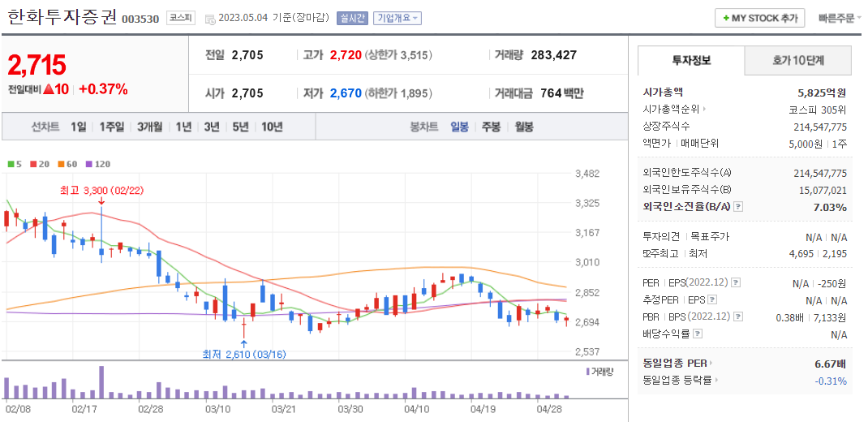The height and width of the screenshot is (422, 868).
Task: Click the blue 최저 2,610 marker arrow
Action: pos(244,343)
